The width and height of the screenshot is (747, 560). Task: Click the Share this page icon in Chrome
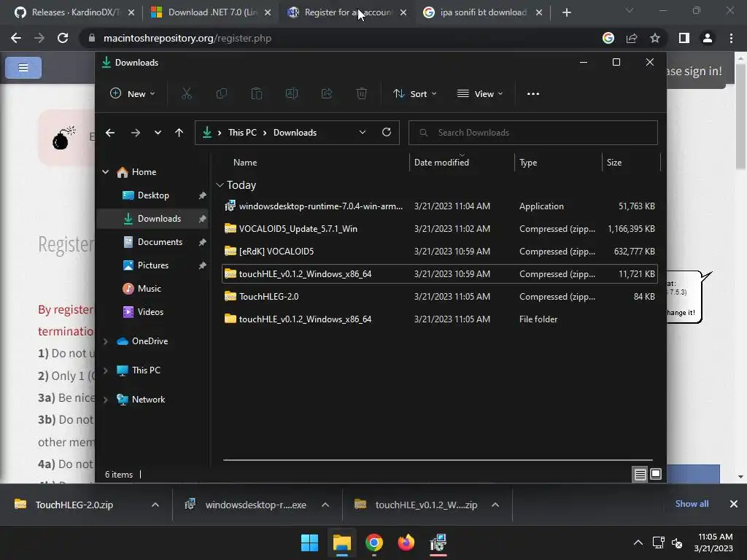(632, 38)
